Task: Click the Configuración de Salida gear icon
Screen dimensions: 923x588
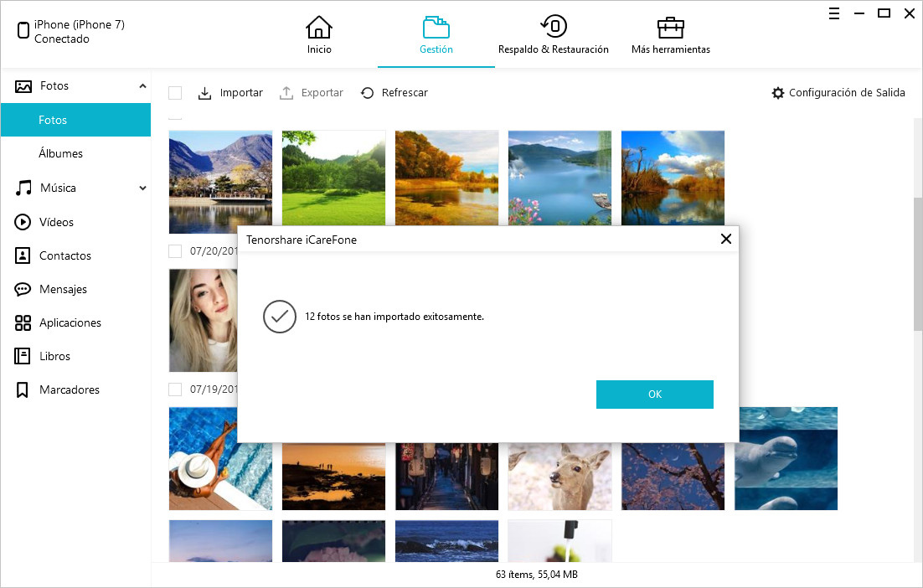Action: click(777, 93)
